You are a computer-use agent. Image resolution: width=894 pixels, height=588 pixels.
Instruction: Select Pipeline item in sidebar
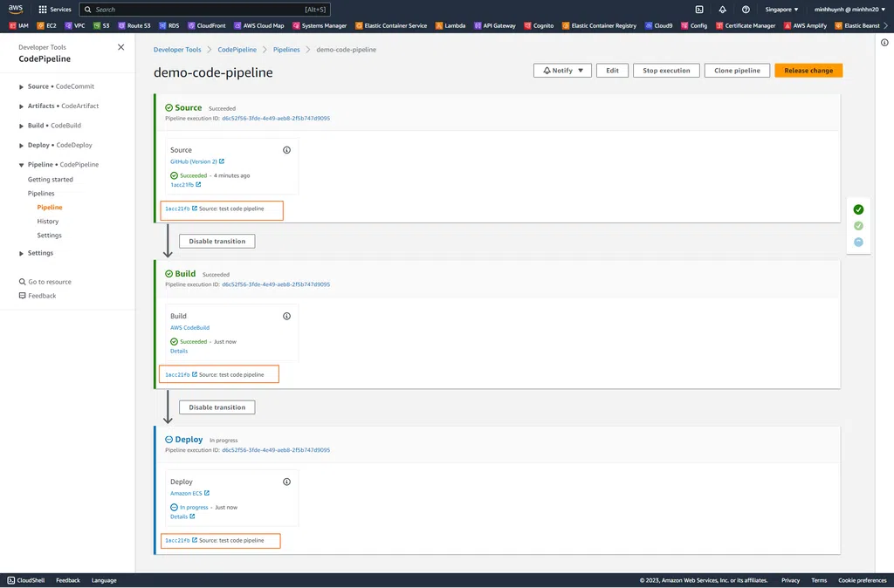50,208
